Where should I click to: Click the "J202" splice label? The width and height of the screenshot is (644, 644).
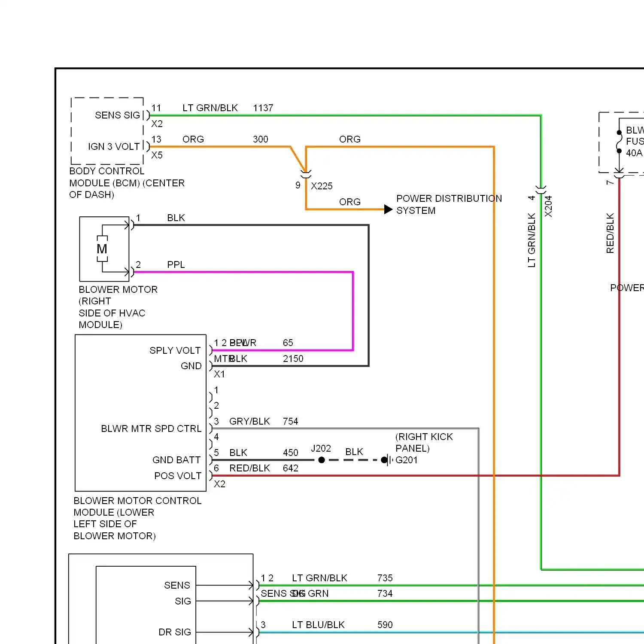click(x=321, y=449)
